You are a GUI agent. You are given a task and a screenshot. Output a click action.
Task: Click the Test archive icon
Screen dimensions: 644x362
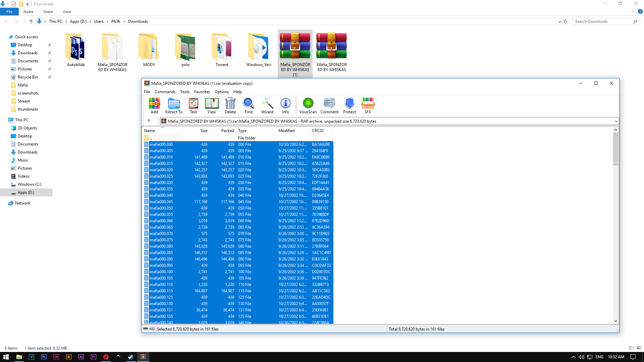coord(193,105)
